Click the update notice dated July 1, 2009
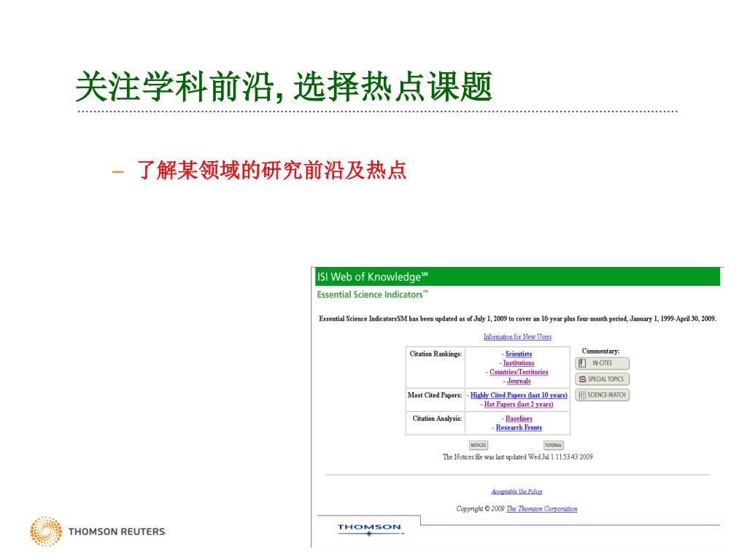747x560 pixels. (517, 319)
